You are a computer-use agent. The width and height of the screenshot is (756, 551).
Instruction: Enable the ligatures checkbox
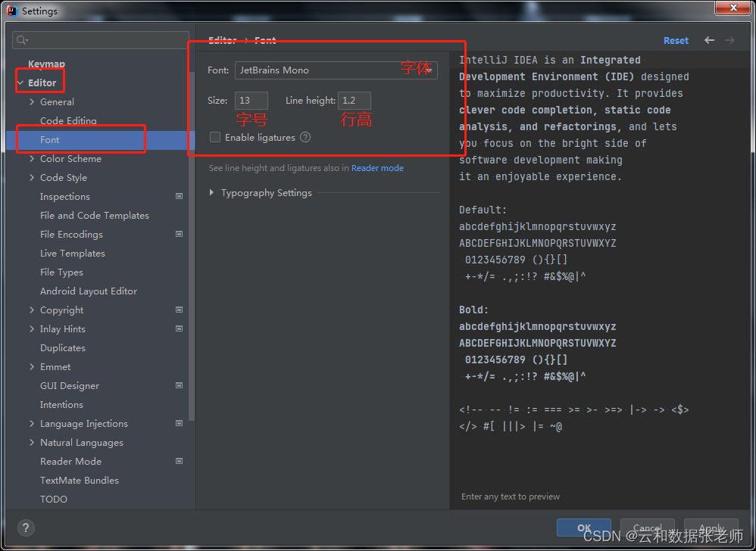(215, 137)
